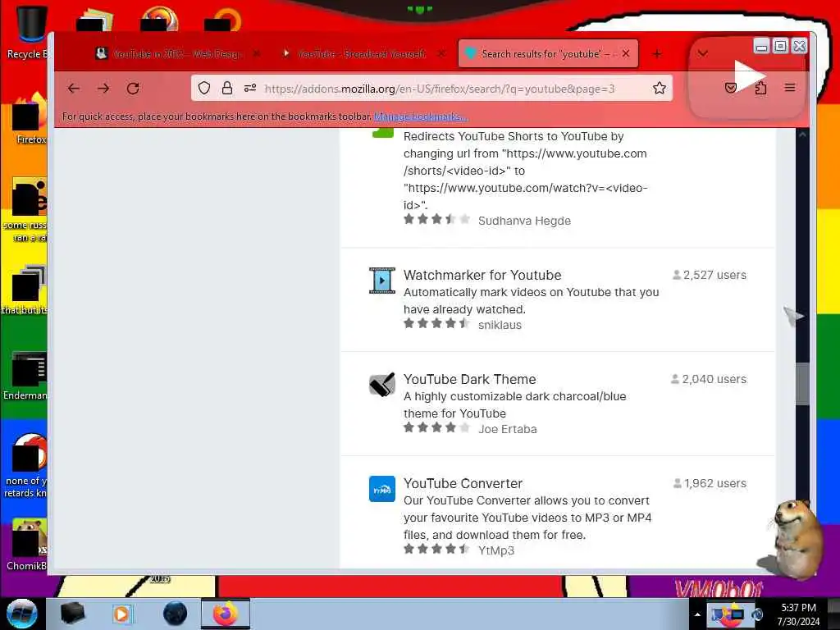840x630 pixels.
Task: Click the page vertical scrollbar thumb
Action: point(802,384)
